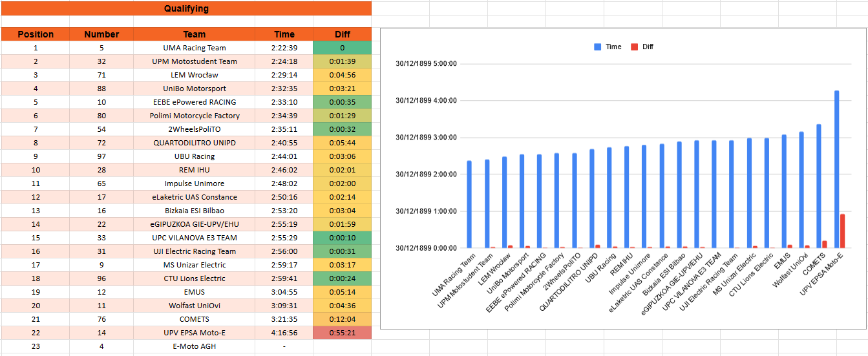Click the Diff column header cell
The width and height of the screenshot is (868, 356).
(343, 34)
